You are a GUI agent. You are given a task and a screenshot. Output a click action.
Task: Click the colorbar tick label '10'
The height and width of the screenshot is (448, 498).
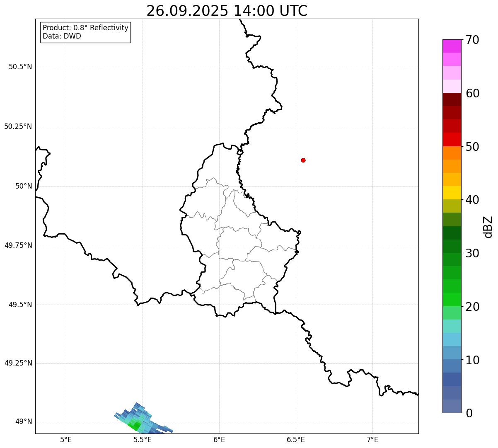tap(472, 360)
